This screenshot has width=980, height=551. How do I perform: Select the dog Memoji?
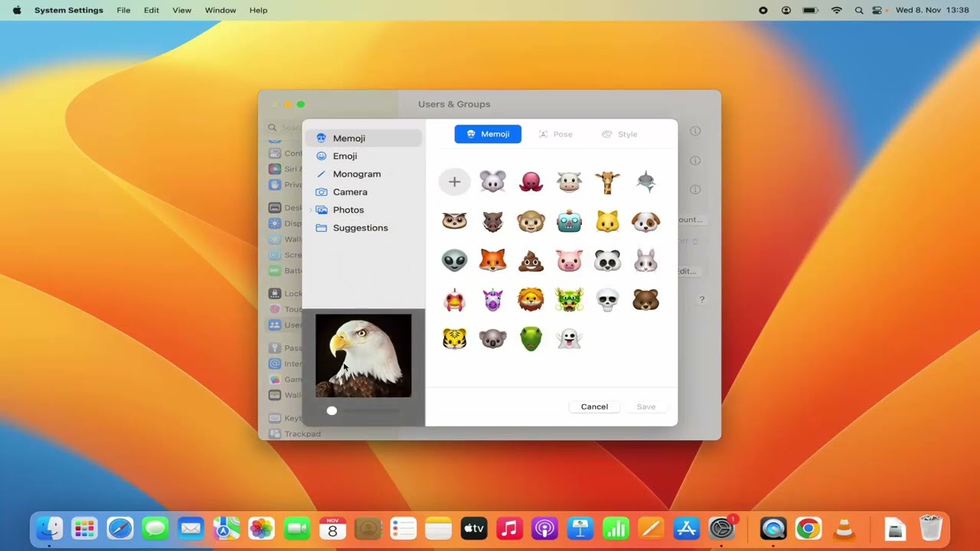645,221
